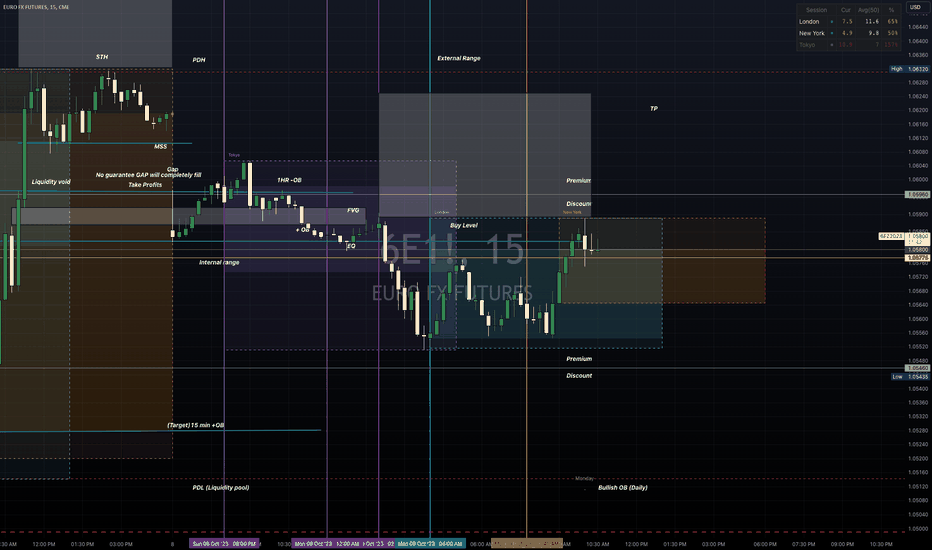
Task: Click the Mon 09 Oct '23 04:00 AM time marker
Action: click(x=430, y=543)
